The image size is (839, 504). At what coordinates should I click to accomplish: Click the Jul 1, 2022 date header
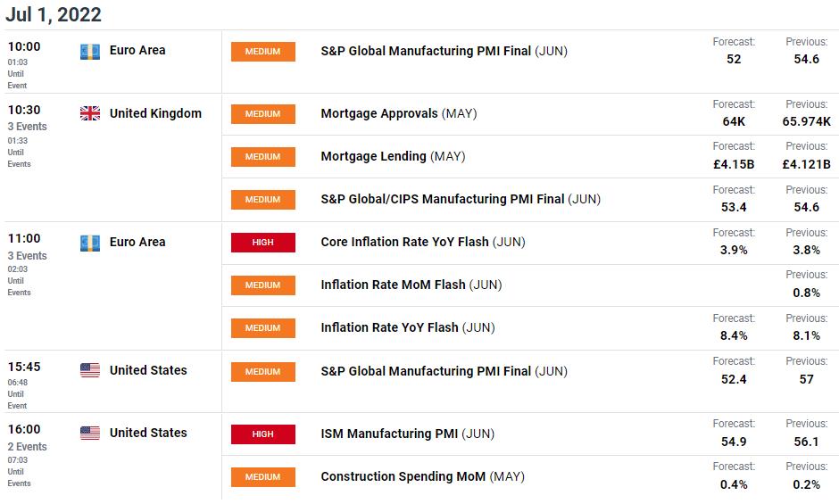click(54, 15)
